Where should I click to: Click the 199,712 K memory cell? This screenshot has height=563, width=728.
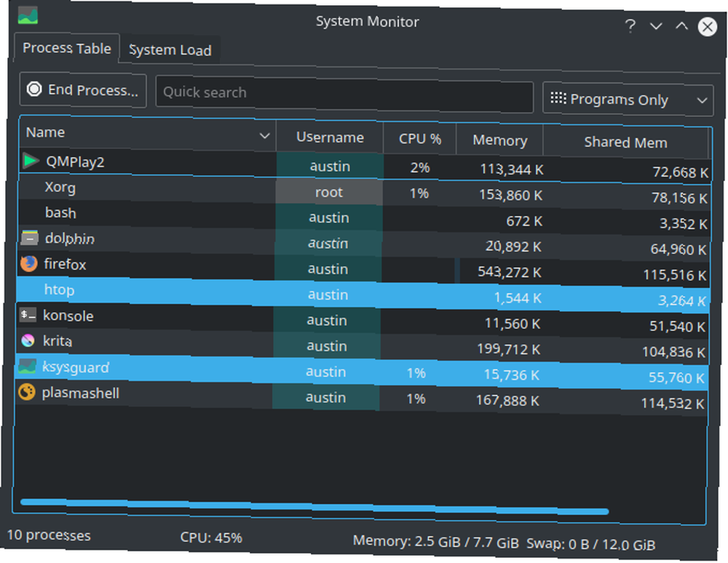coord(508,348)
